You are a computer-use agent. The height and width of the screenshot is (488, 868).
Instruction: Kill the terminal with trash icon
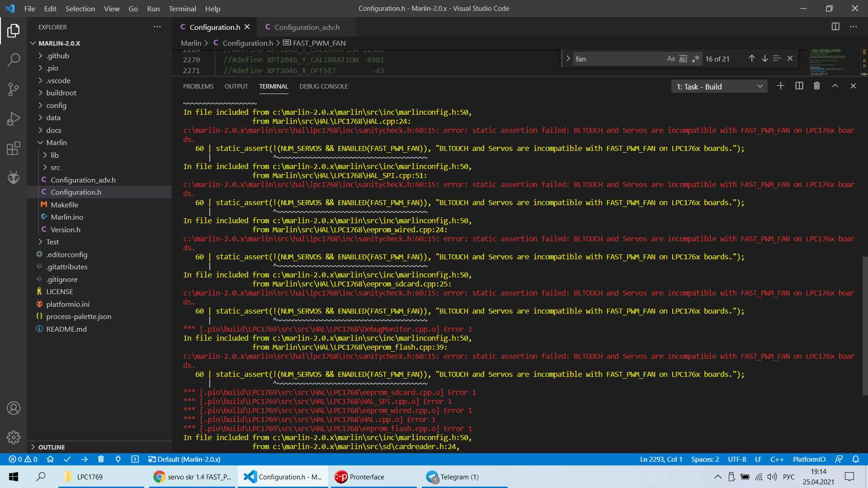[x=817, y=86]
